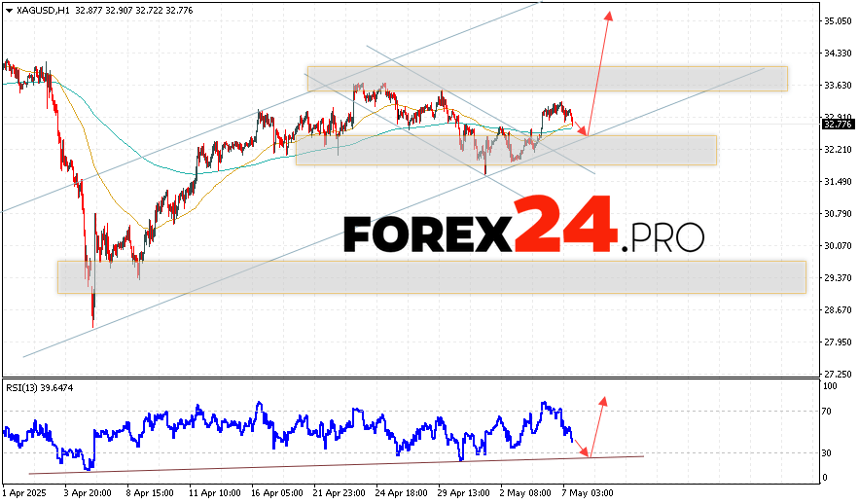Select the 34.330 price axis label
Image resolution: width=859 pixels, height=504 pixels.
point(838,54)
